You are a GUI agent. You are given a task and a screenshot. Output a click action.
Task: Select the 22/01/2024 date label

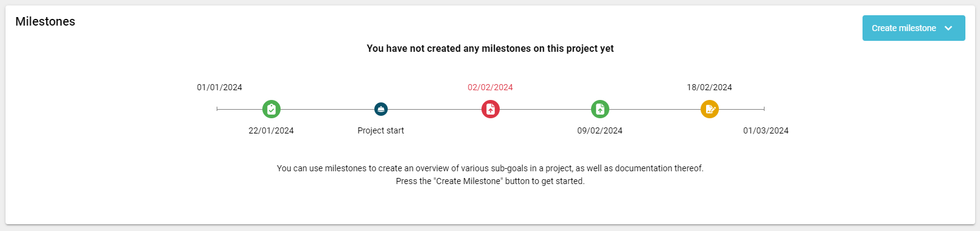tap(271, 130)
